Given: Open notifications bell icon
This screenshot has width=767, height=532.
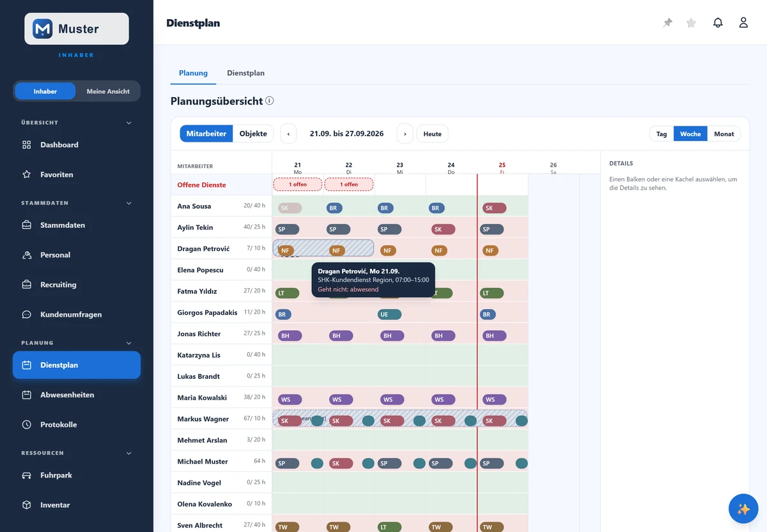Looking at the screenshot, I should [718, 23].
